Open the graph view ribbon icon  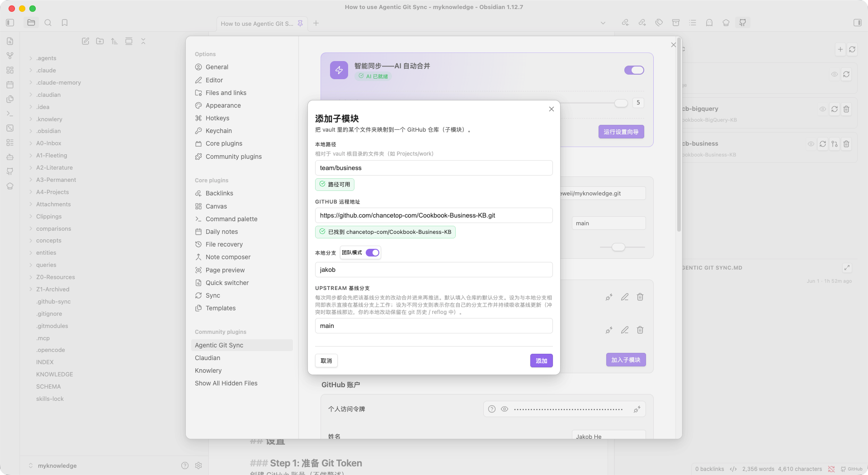point(10,56)
